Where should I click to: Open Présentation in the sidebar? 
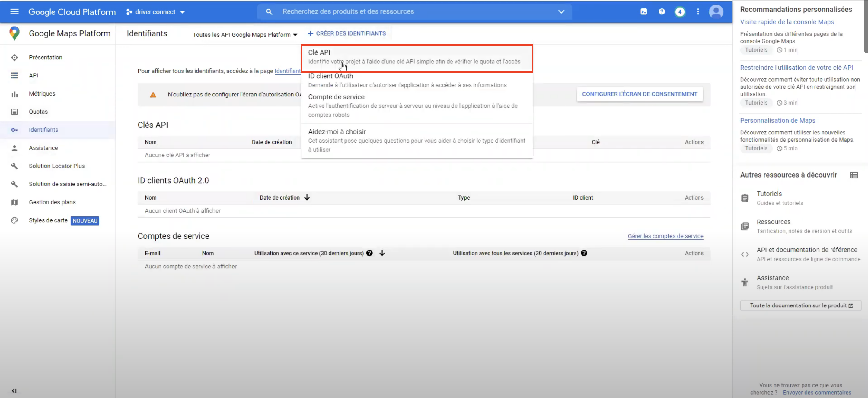coord(46,58)
